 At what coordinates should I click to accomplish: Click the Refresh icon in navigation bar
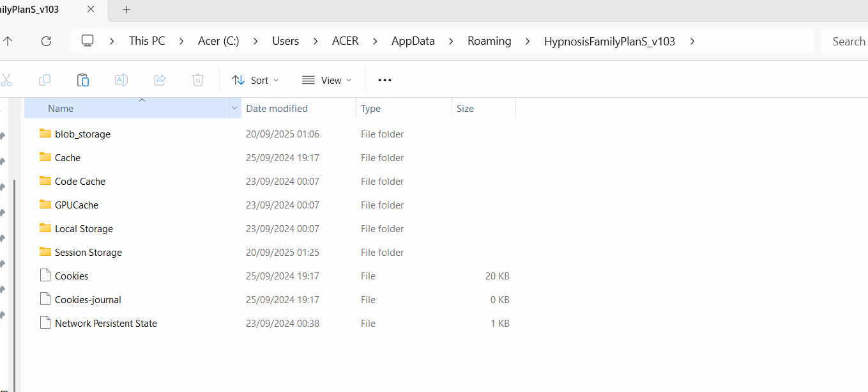tap(46, 41)
